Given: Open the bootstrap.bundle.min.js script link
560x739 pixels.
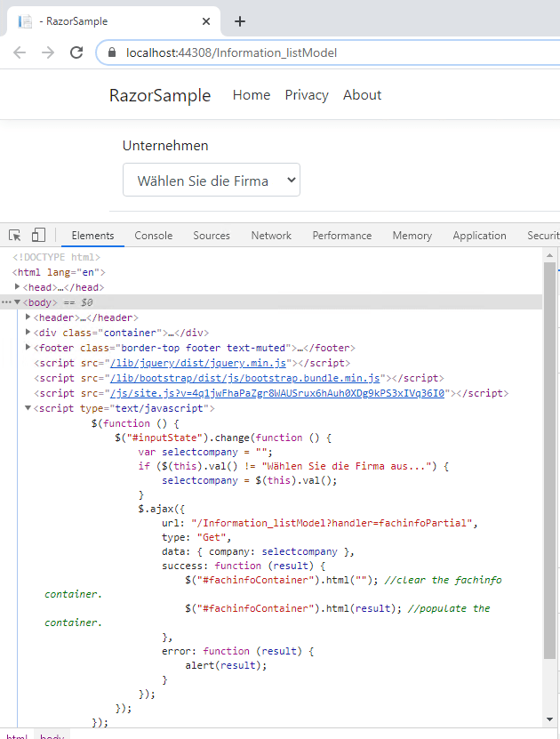Looking at the screenshot, I should [245, 378].
